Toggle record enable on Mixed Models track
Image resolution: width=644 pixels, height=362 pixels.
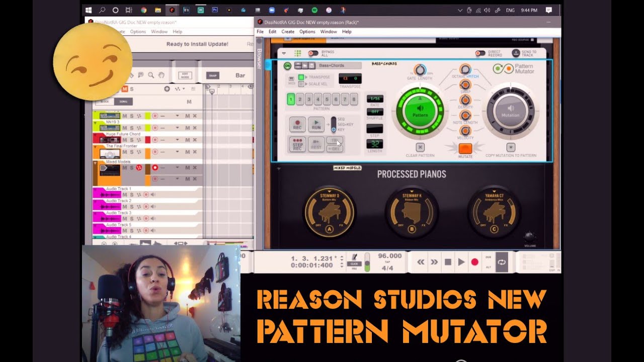coord(155,167)
